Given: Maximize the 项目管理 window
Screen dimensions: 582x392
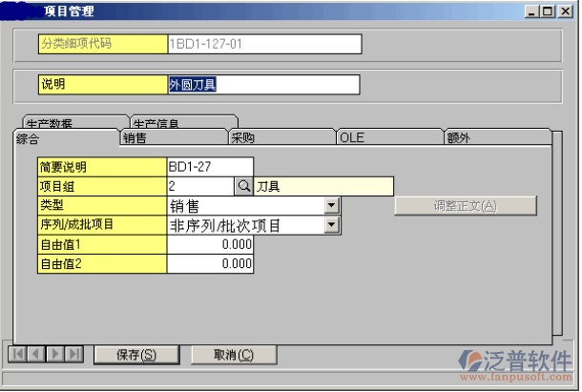Looking at the screenshot, I should click(x=546, y=11).
